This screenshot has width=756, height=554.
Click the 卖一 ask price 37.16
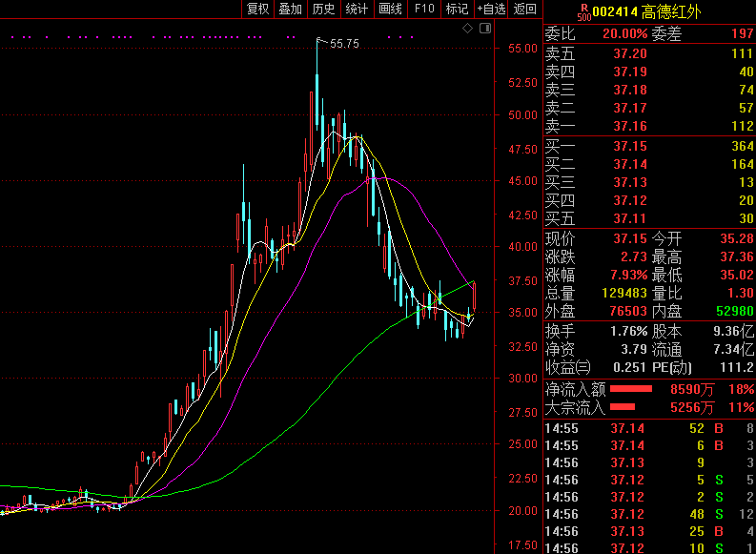[x=629, y=126]
